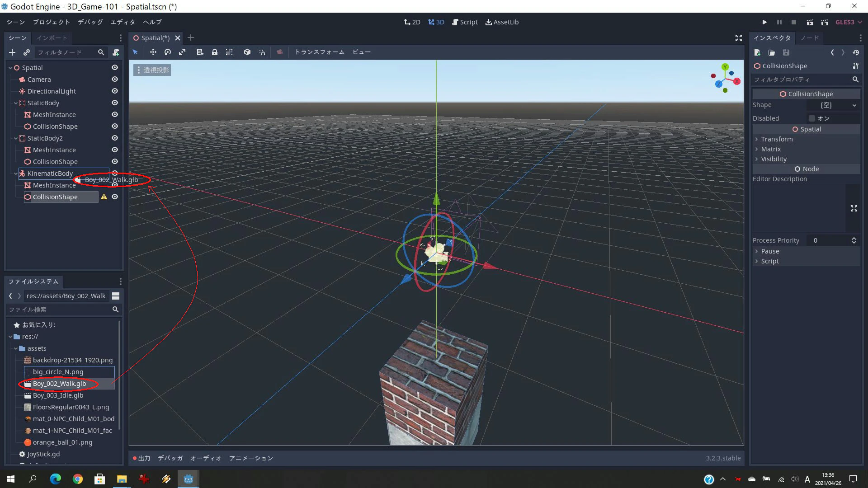
Task: Open the トランスフォーム viewport menu
Action: coord(320,52)
